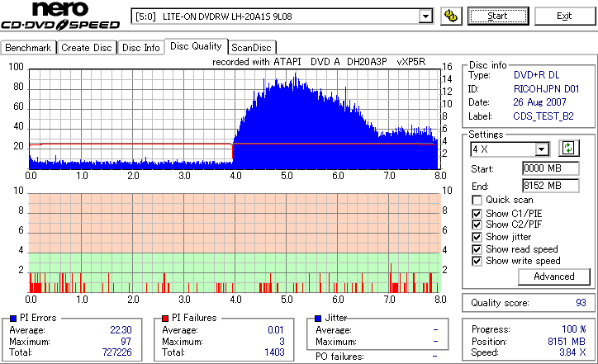The height and width of the screenshot is (364, 598).
Task: Uncheck Show write speed option
Action: [477, 261]
